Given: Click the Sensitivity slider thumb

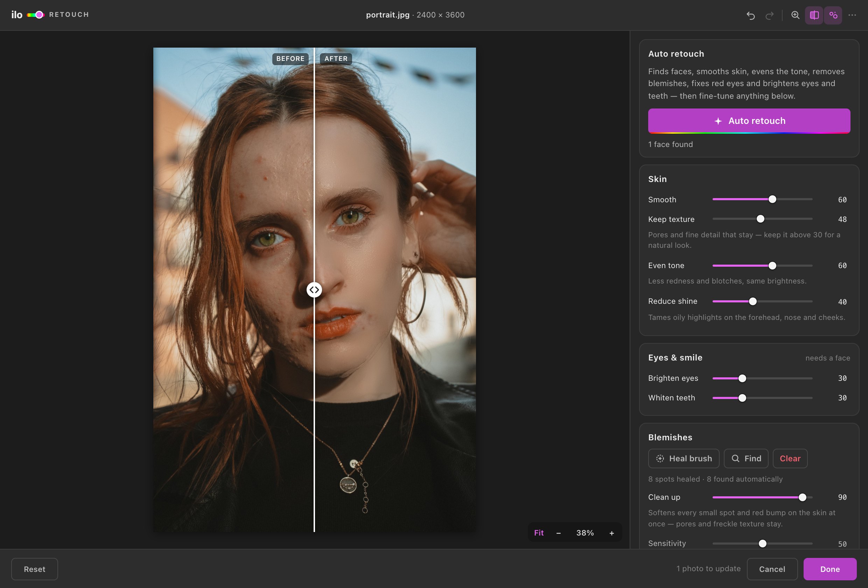Looking at the screenshot, I should (x=762, y=544).
